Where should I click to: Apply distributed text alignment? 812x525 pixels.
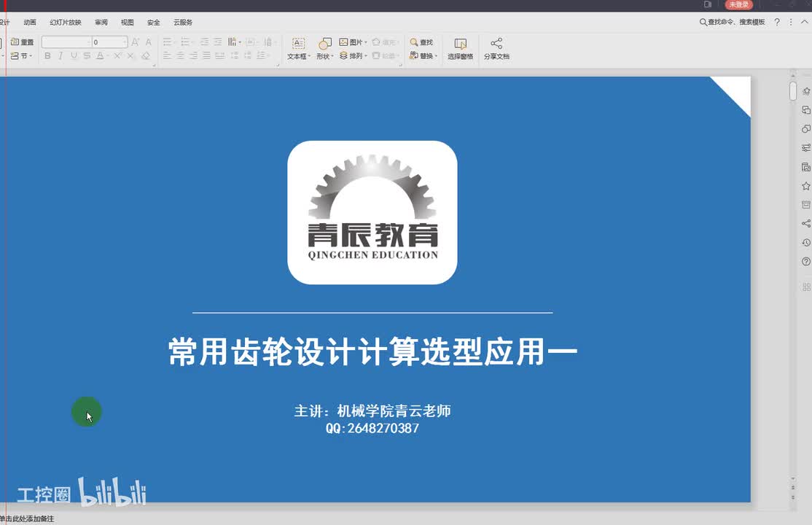[x=219, y=55]
